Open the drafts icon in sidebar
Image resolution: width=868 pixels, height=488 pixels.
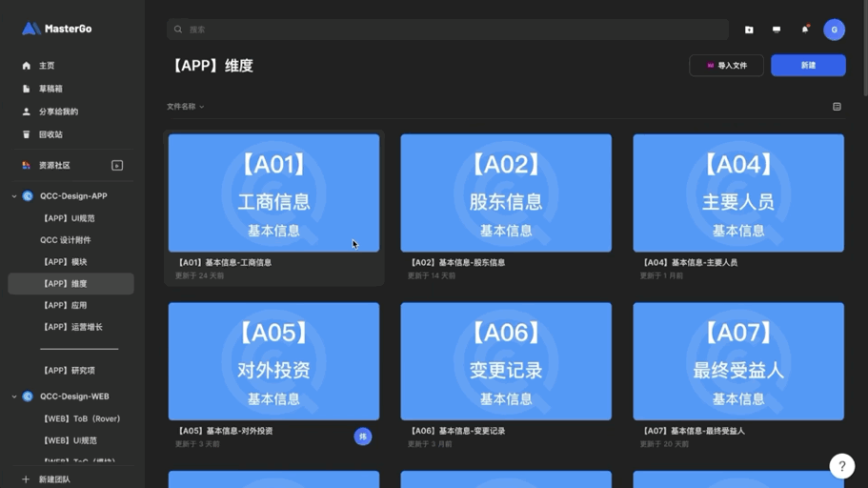click(x=26, y=89)
